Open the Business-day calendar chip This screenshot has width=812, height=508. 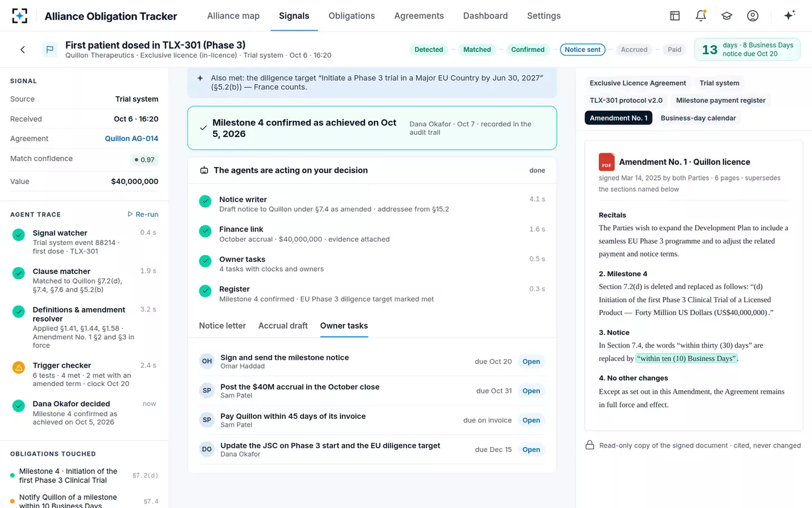click(x=698, y=118)
